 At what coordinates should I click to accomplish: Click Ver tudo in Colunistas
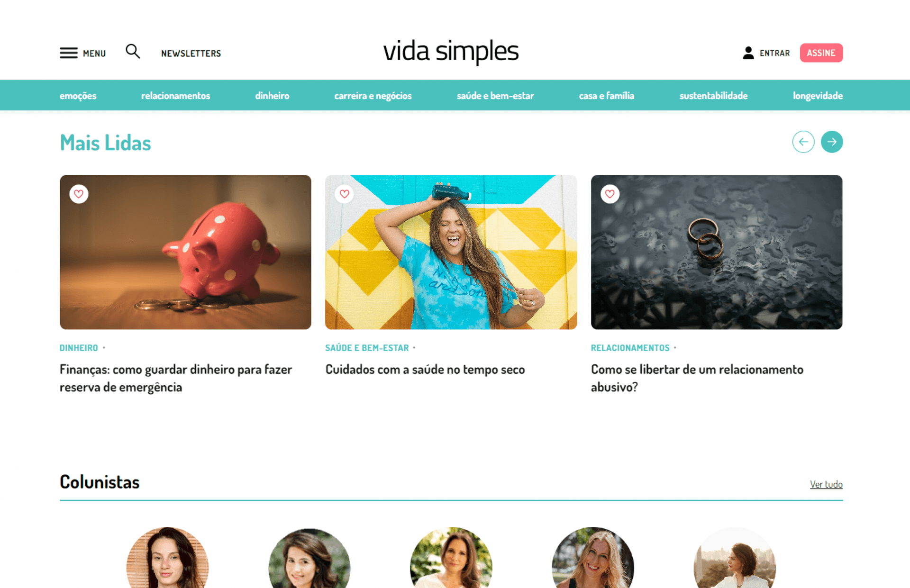[826, 484]
